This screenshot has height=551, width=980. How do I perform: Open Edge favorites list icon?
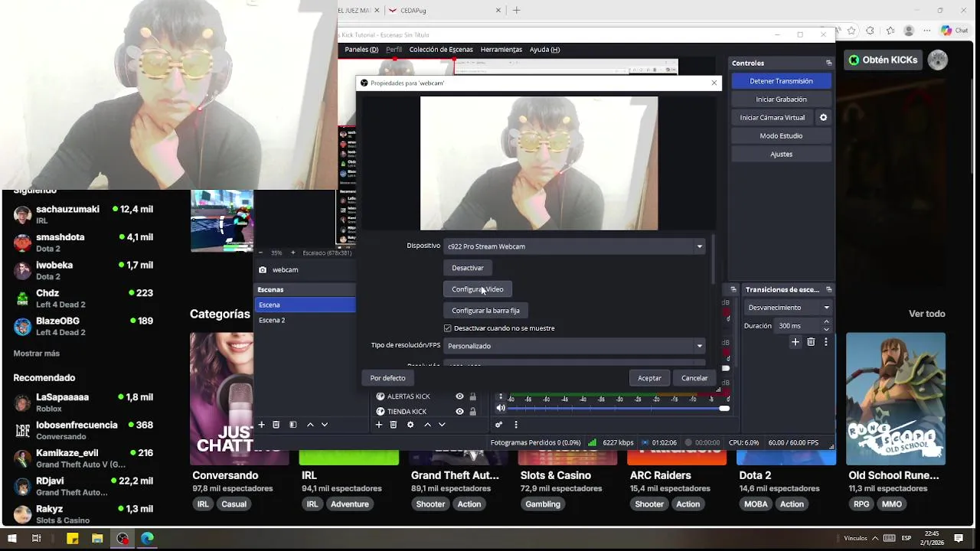[890, 31]
